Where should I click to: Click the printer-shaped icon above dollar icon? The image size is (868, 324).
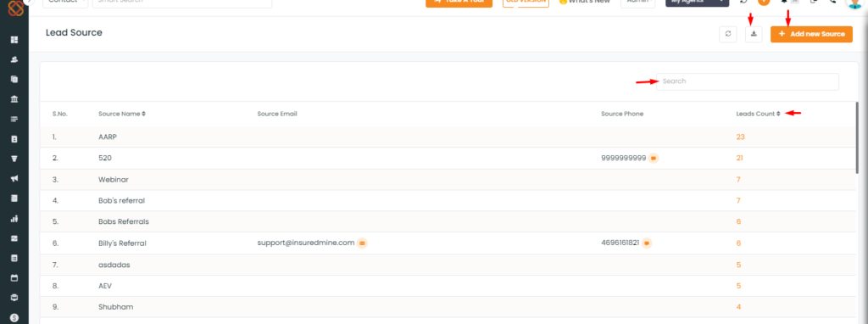pyautogui.click(x=14, y=298)
